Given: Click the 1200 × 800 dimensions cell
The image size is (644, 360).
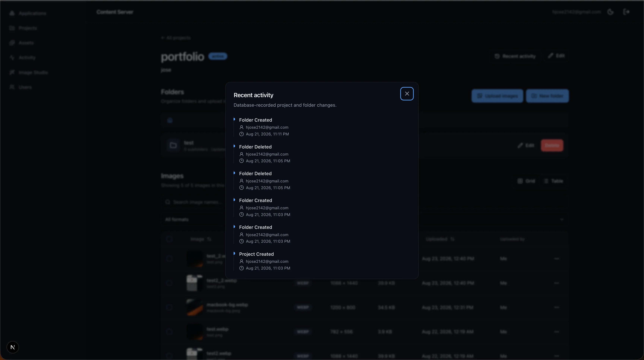Looking at the screenshot, I should (x=343, y=307).
